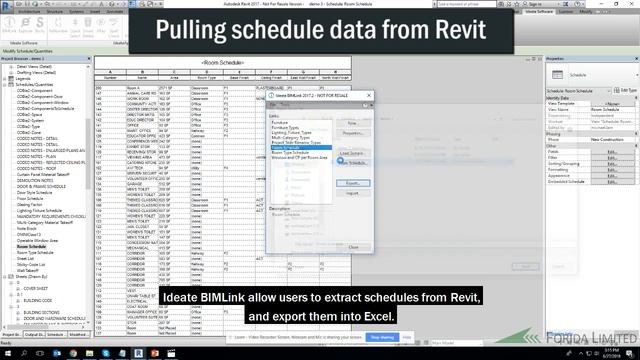This screenshot has height=360, width=640.
Task: Click the View Template None button
Action: point(612,104)
